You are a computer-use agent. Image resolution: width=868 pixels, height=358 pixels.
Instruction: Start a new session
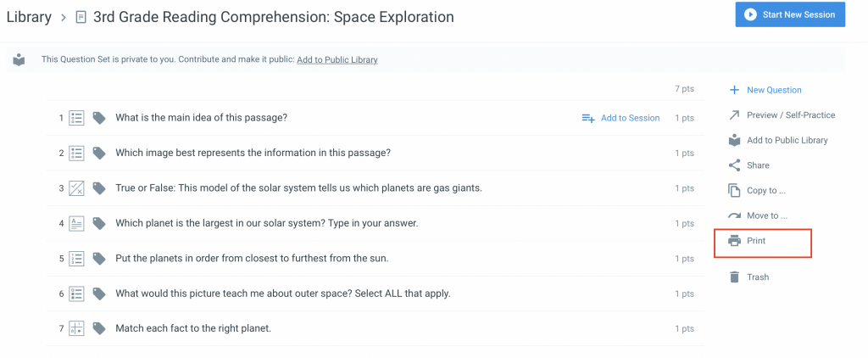point(790,14)
